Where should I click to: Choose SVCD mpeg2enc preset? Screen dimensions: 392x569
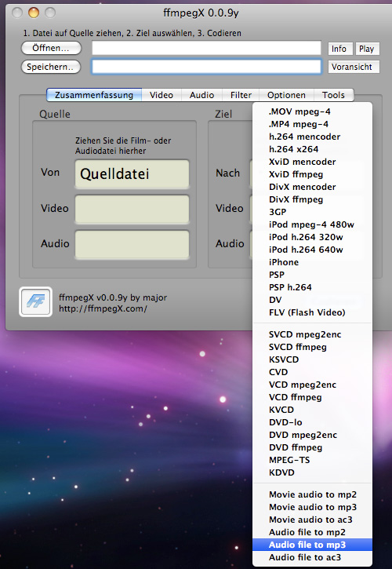[x=312, y=334]
